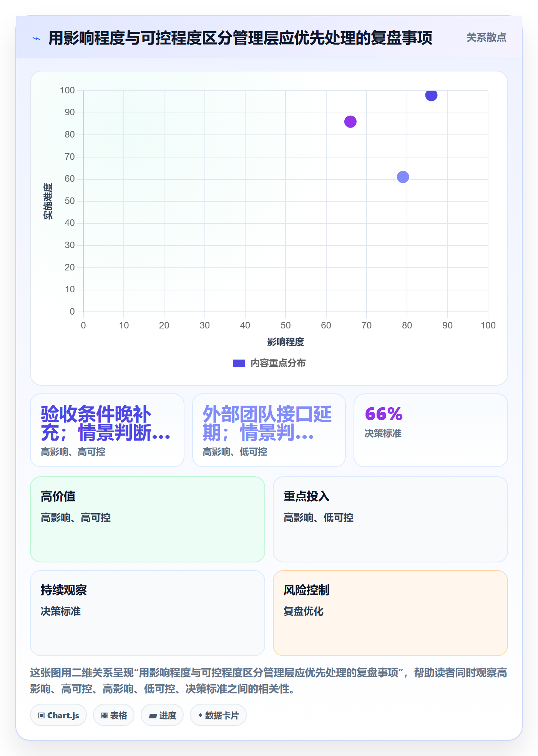Screen dimensions: 538x756
Task: Click the light blue scatter point near 79
Action: tap(403, 177)
